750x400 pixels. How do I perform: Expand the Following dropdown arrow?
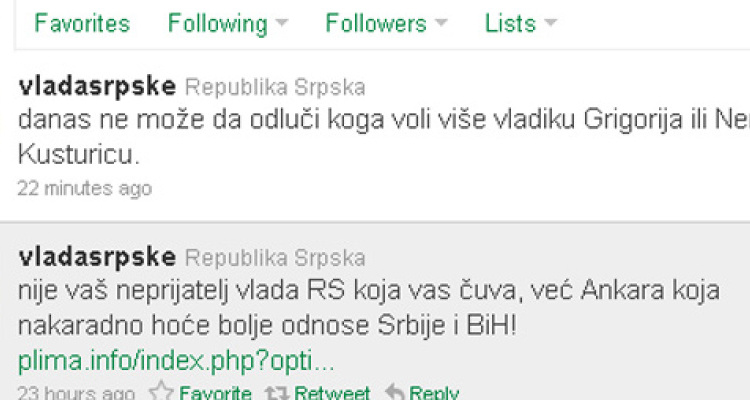[282, 22]
